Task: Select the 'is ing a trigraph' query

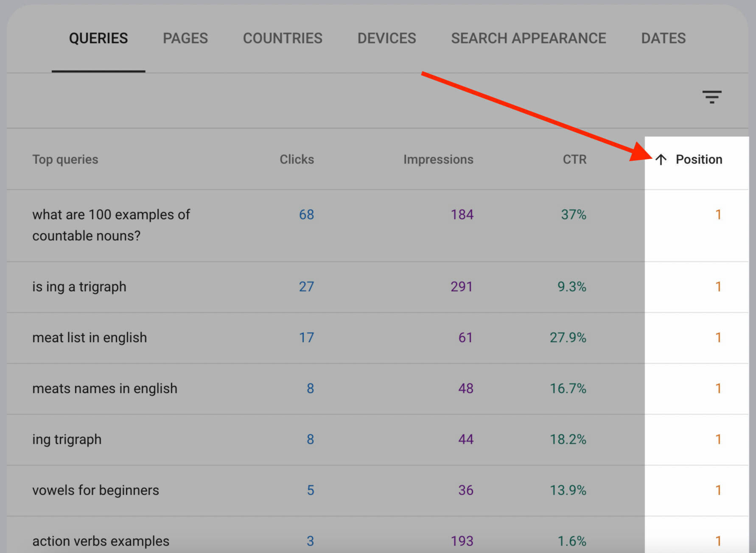Action: 79,287
